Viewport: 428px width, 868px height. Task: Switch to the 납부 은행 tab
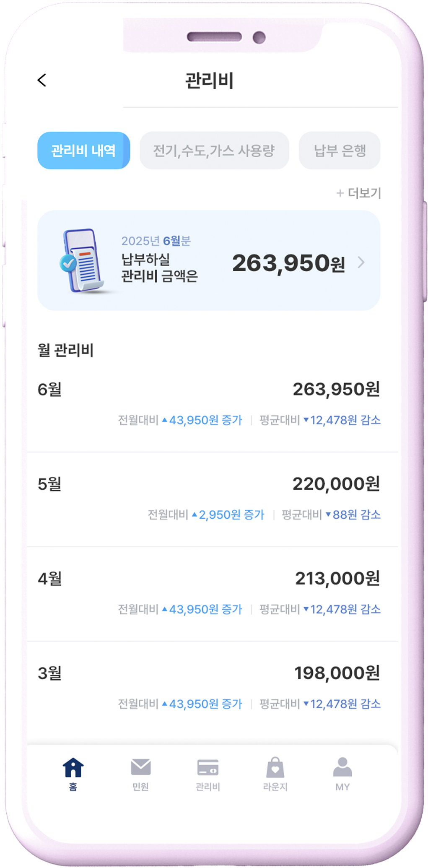[340, 151]
